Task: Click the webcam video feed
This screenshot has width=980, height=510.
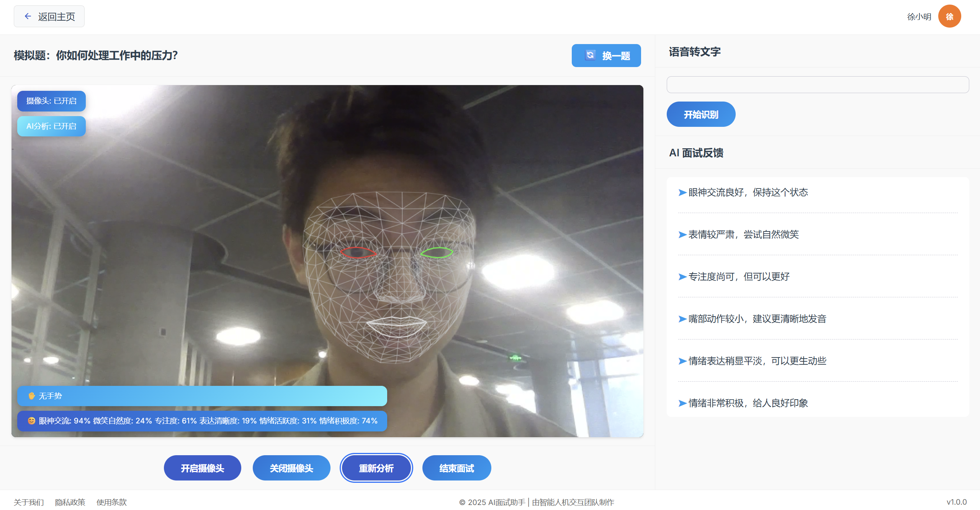Action: tap(327, 261)
